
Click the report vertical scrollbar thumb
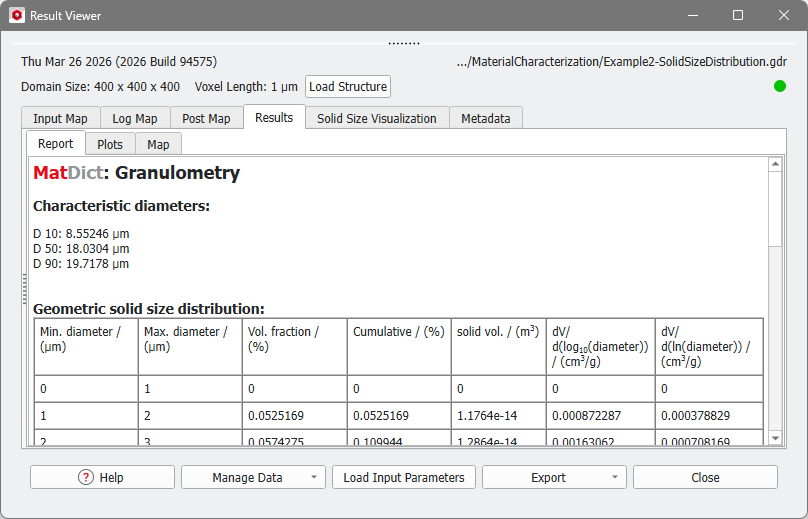pyautogui.click(x=775, y=209)
